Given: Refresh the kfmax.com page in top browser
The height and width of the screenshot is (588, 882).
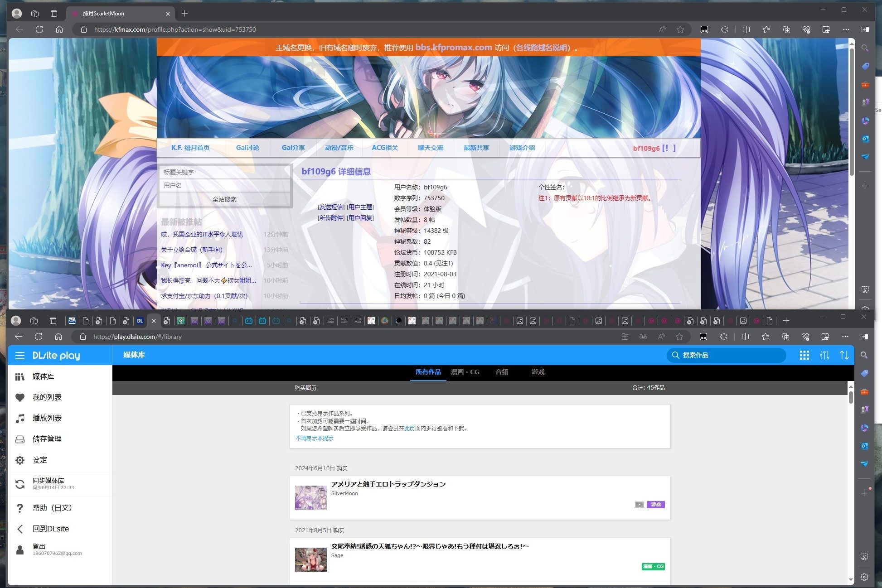Looking at the screenshot, I should pos(39,29).
